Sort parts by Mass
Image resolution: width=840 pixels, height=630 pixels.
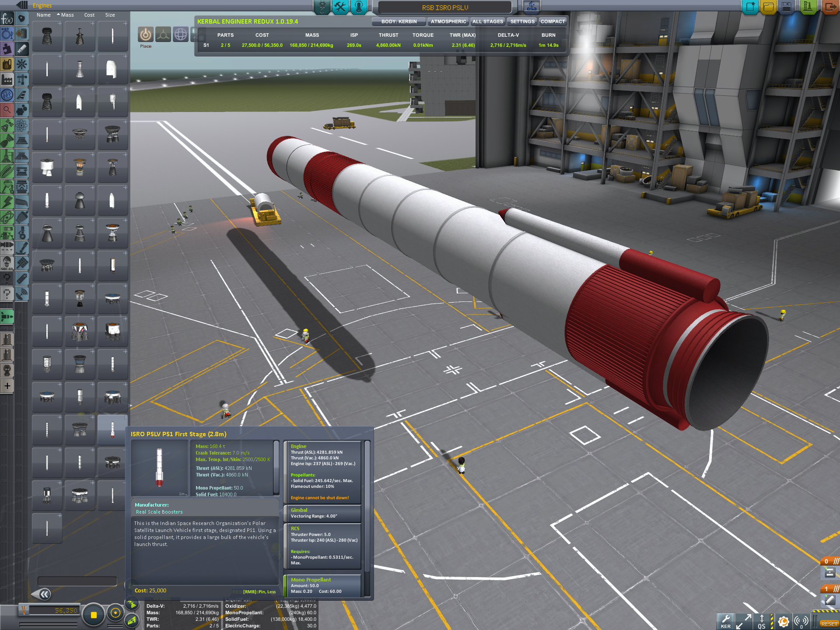pos(67,15)
